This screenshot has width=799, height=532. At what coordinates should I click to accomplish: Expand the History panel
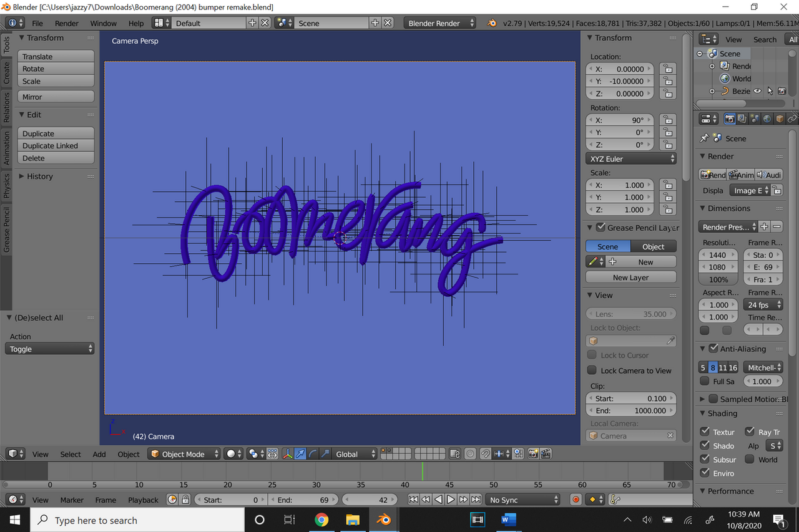40,177
